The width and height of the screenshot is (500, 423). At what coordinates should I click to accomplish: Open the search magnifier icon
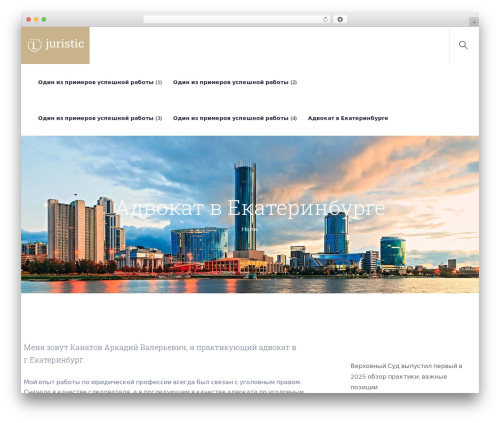click(463, 45)
